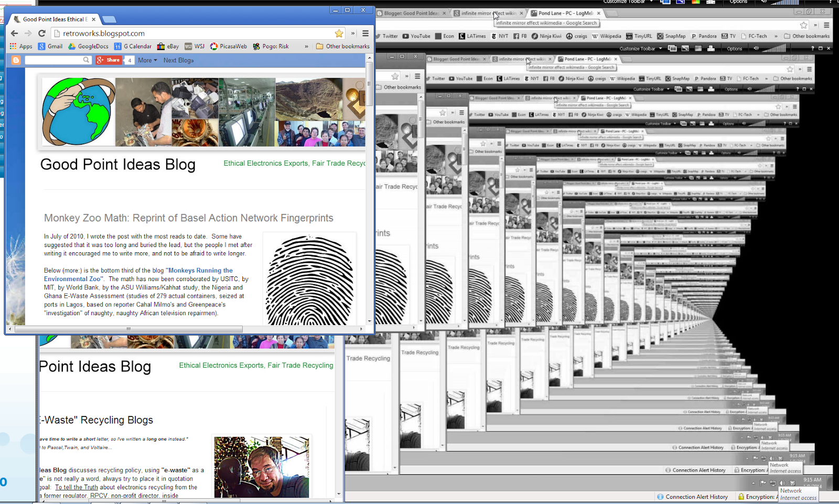Viewport: 839px width, 504px height.
Task: Click the browser back arrow
Action: (x=14, y=33)
